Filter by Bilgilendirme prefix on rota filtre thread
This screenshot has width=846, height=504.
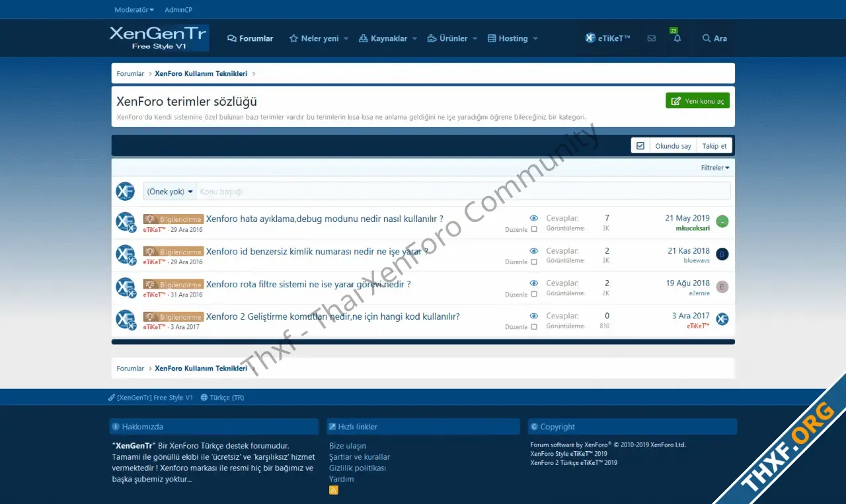pos(173,285)
